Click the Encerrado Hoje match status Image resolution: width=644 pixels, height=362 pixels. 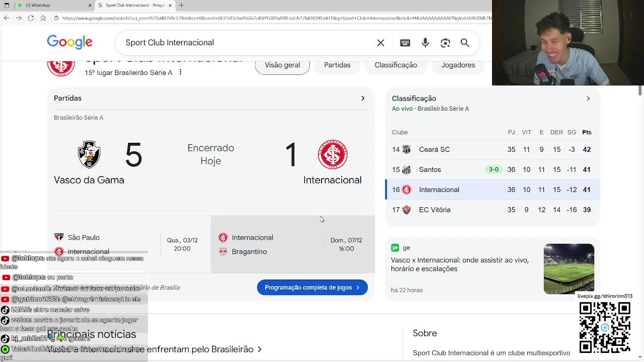pyautogui.click(x=211, y=154)
